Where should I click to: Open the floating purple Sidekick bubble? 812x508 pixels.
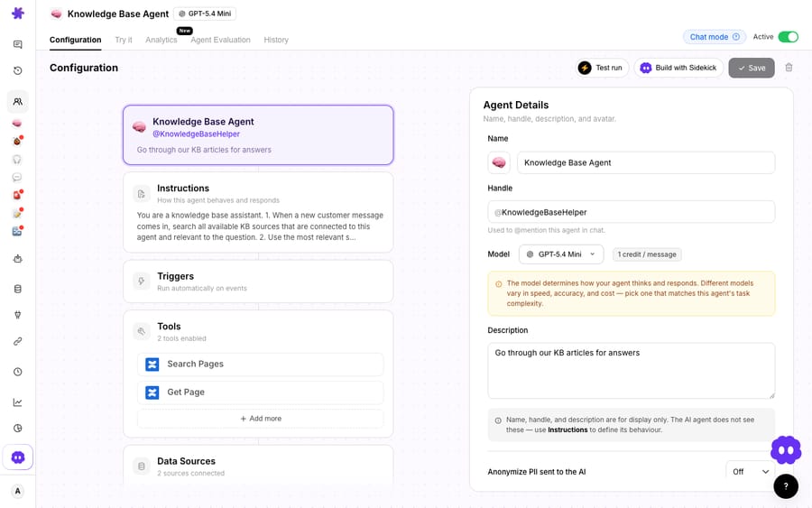[x=786, y=450]
